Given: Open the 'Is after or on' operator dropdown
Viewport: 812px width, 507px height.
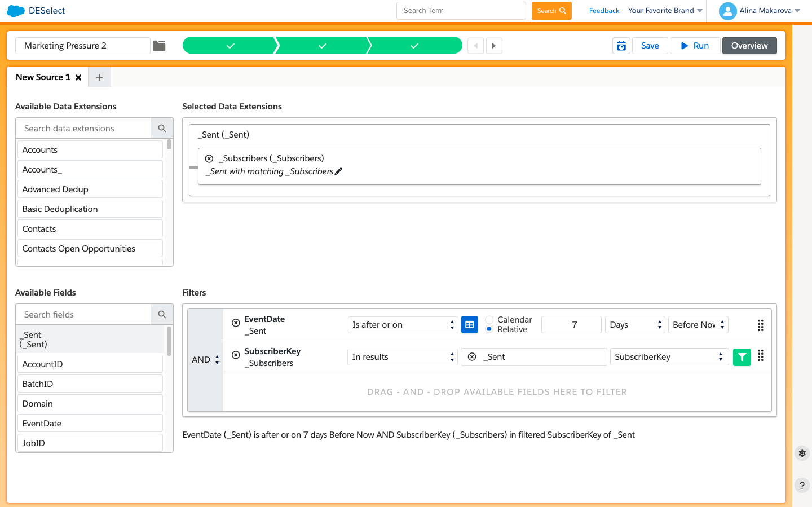Looking at the screenshot, I should click(x=403, y=325).
